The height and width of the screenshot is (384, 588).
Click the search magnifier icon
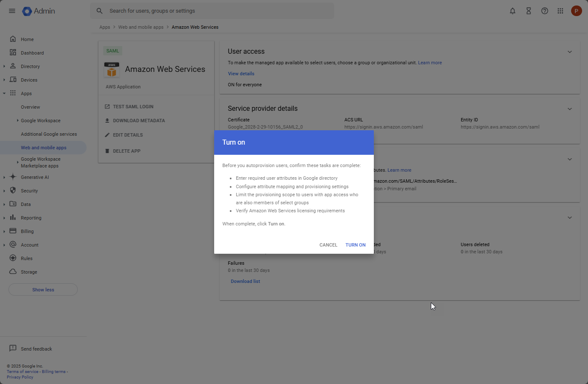coord(100,11)
